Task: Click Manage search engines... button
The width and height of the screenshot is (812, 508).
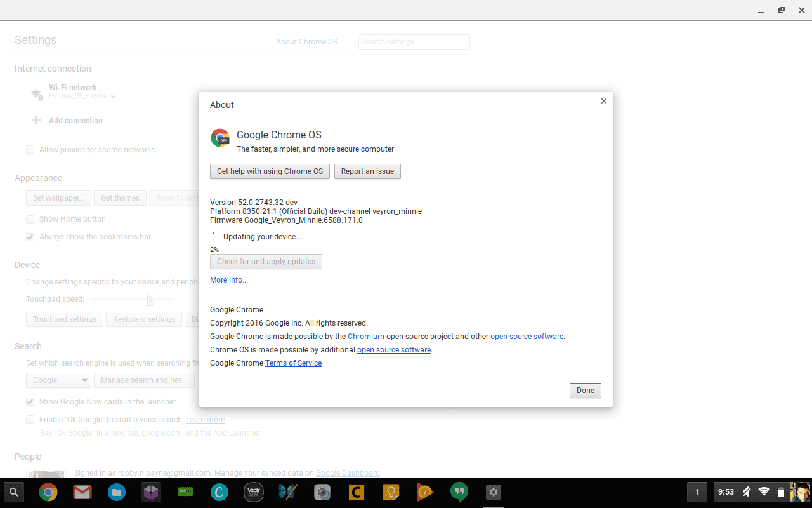Action: click(144, 380)
